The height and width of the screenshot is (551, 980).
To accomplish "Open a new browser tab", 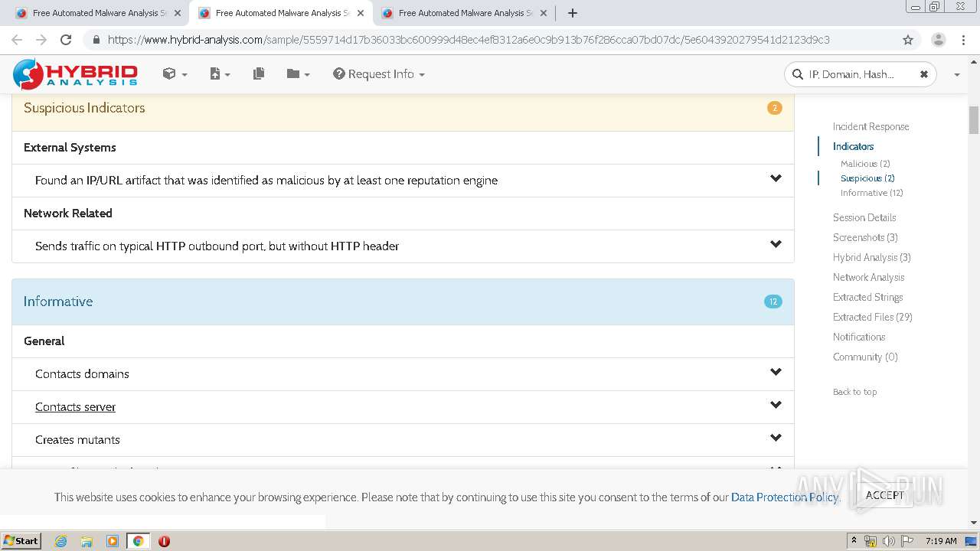I will point(573,13).
